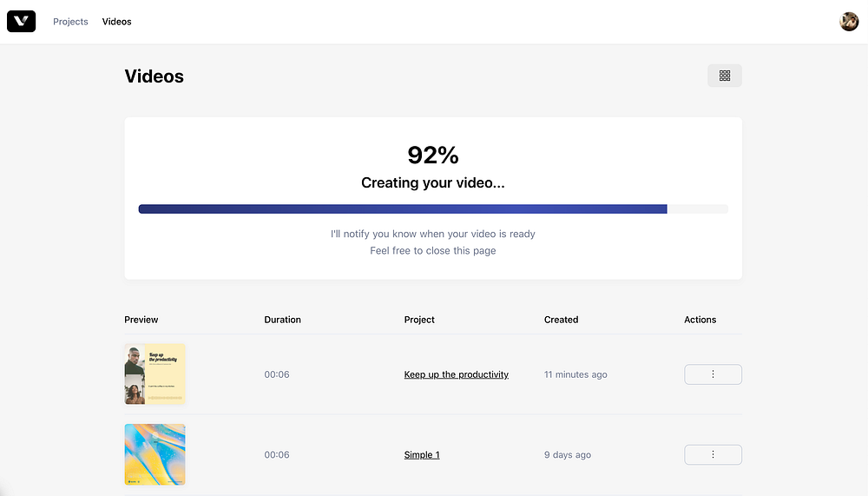Open Keep up the productivity video thumbnail
The width and height of the screenshot is (868, 496).
155,374
